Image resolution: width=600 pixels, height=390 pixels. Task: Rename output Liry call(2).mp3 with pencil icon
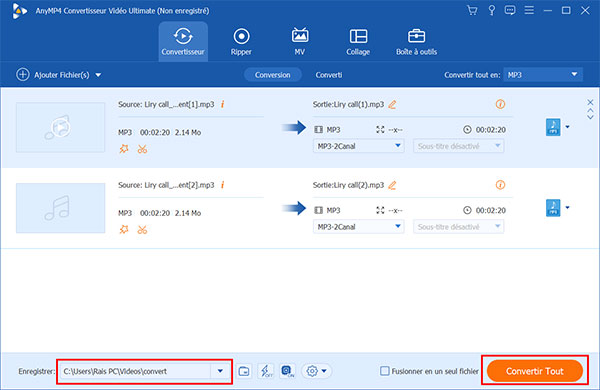(x=392, y=185)
